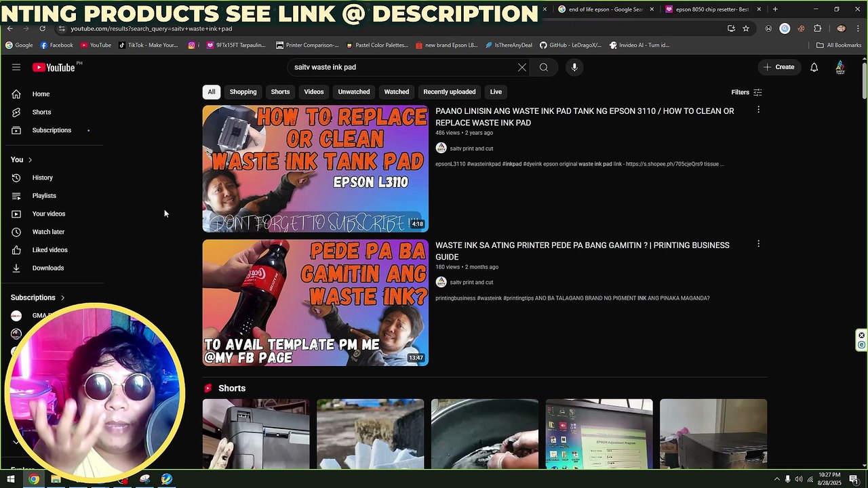Select the Videos filter chip

314,92
